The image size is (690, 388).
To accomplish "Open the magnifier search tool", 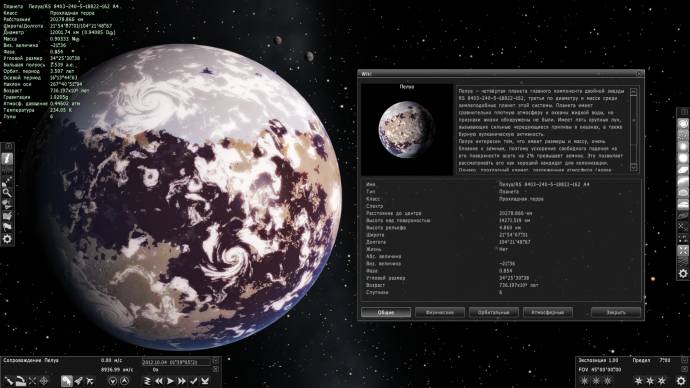I will pyautogui.click(x=7, y=193).
